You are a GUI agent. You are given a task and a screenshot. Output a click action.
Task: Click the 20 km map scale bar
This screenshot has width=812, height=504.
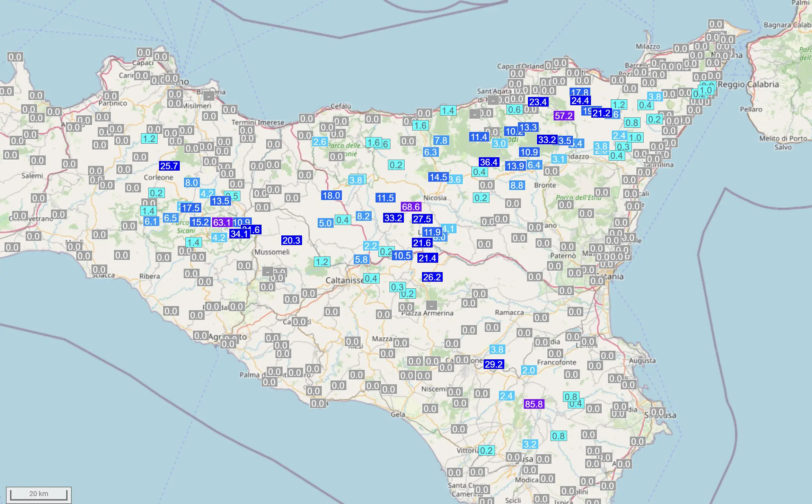[x=38, y=495]
